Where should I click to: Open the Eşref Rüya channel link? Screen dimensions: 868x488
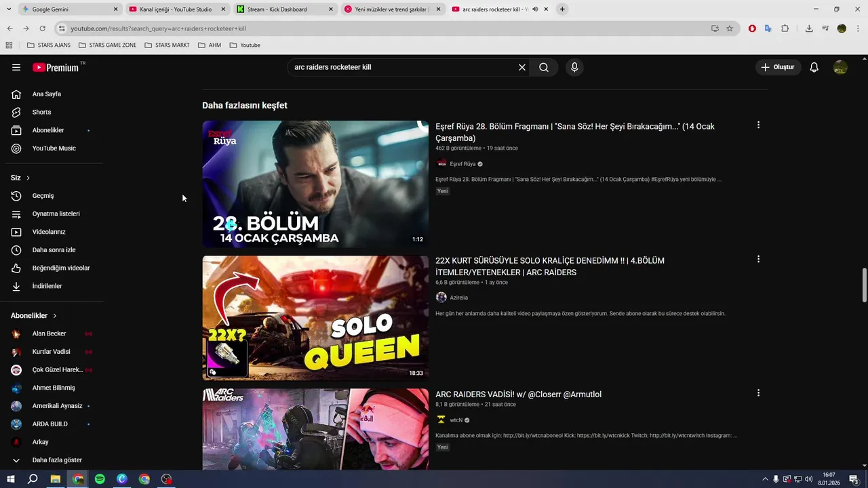click(x=462, y=164)
